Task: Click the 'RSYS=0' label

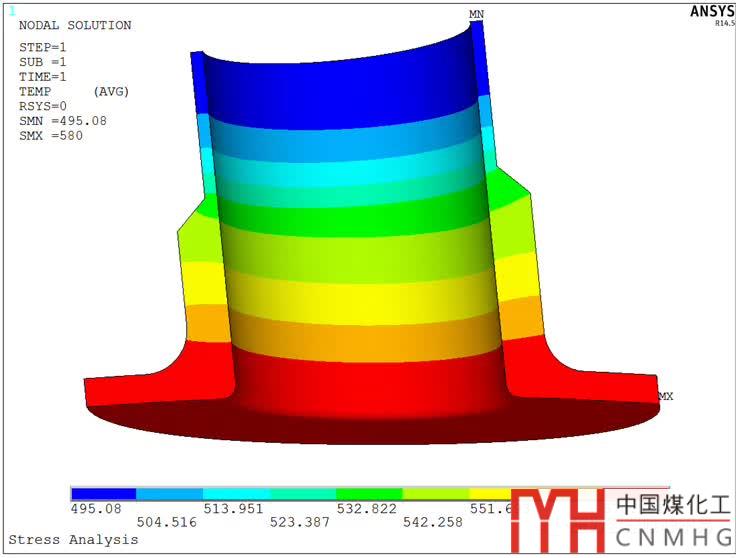Action: 43,106
